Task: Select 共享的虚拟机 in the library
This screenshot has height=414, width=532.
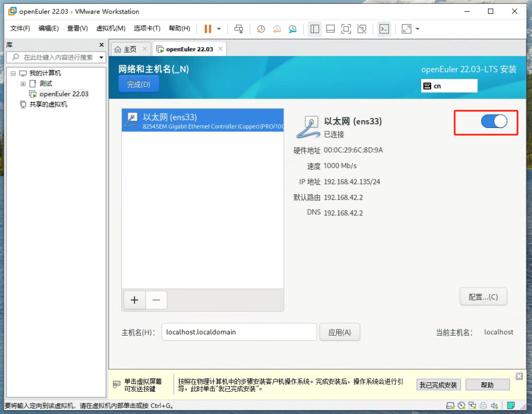Action: coord(48,105)
